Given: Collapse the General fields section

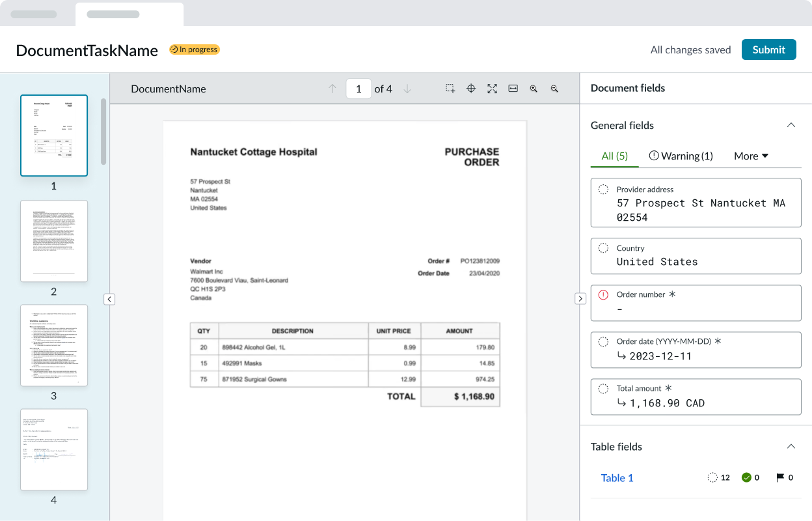Looking at the screenshot, I should [x=791, y=125].
